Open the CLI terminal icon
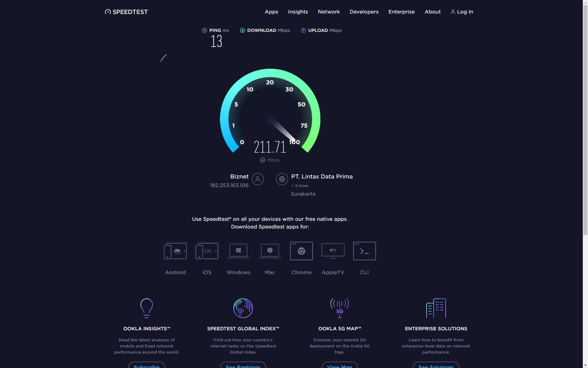 click(x=364, y=251)
